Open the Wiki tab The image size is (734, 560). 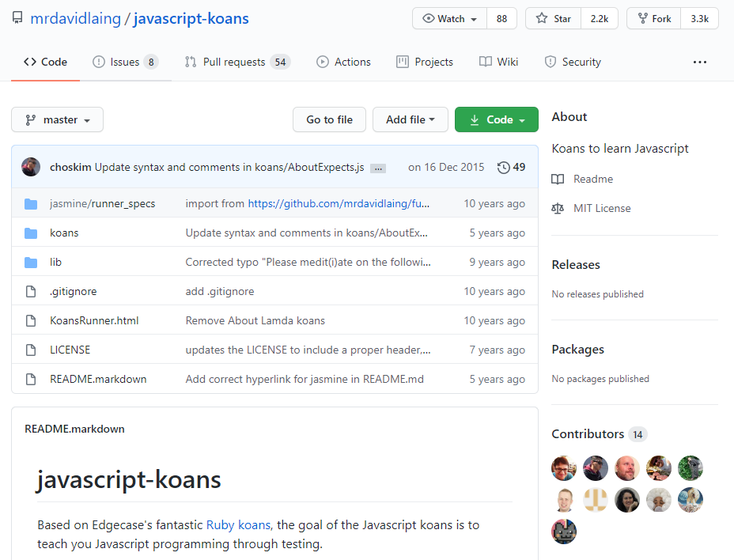(498, 62)
